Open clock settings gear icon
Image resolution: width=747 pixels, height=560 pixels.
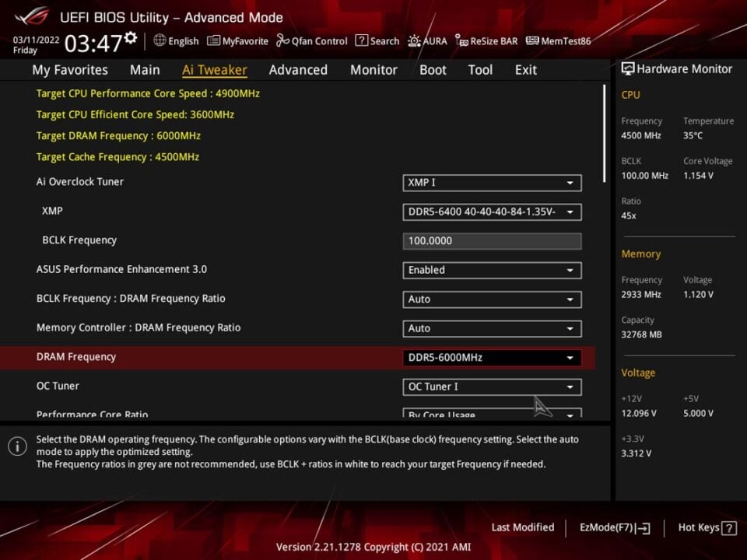[131, 38]
